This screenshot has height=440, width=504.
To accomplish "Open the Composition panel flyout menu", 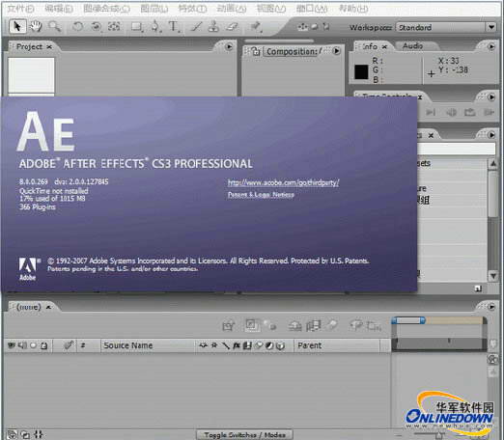I will (x=337, y=51).
